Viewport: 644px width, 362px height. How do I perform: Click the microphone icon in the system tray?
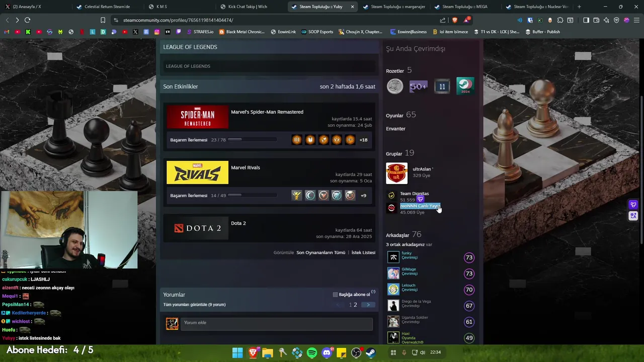coord(404,352)
